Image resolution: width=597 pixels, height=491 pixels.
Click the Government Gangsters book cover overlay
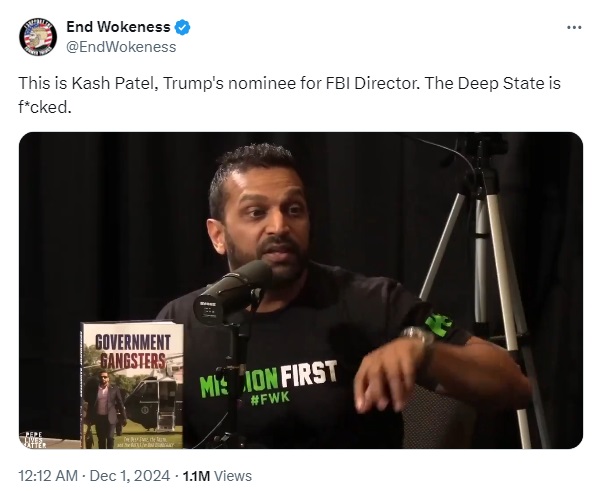point(132,385)
